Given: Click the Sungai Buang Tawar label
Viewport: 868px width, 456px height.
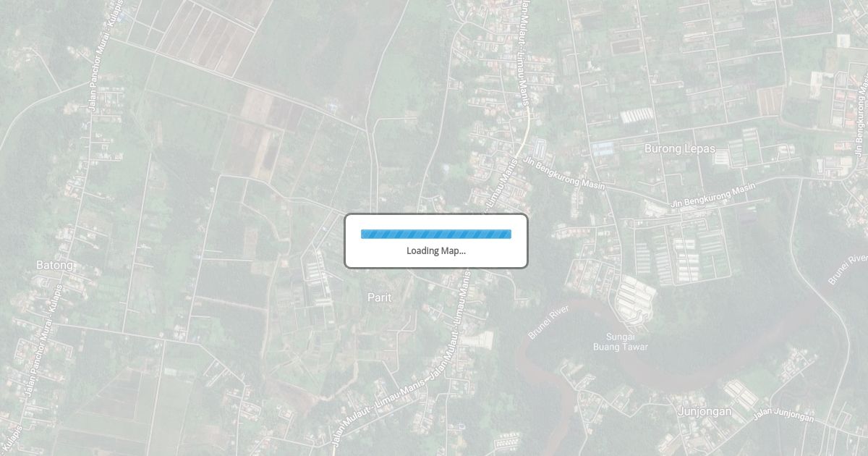Looking at the screenshot, I should (x=621, y=342).
